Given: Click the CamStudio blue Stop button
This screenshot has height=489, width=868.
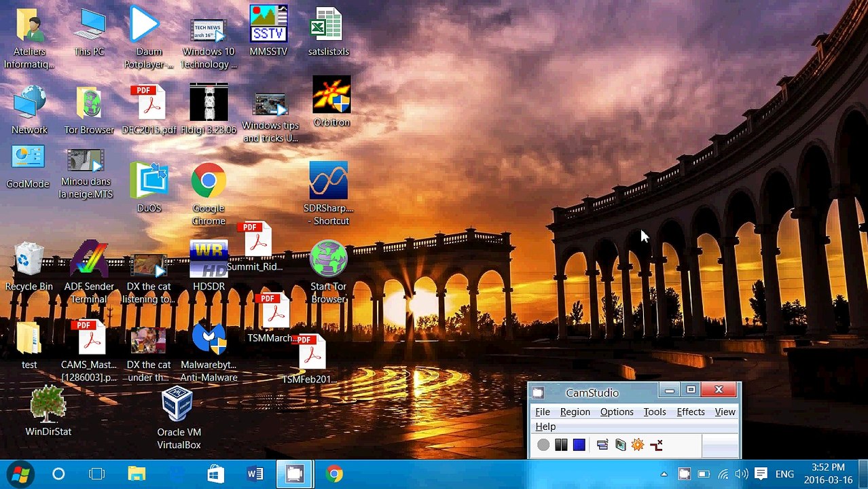Looking at the screenshot, I should (579, 445).
